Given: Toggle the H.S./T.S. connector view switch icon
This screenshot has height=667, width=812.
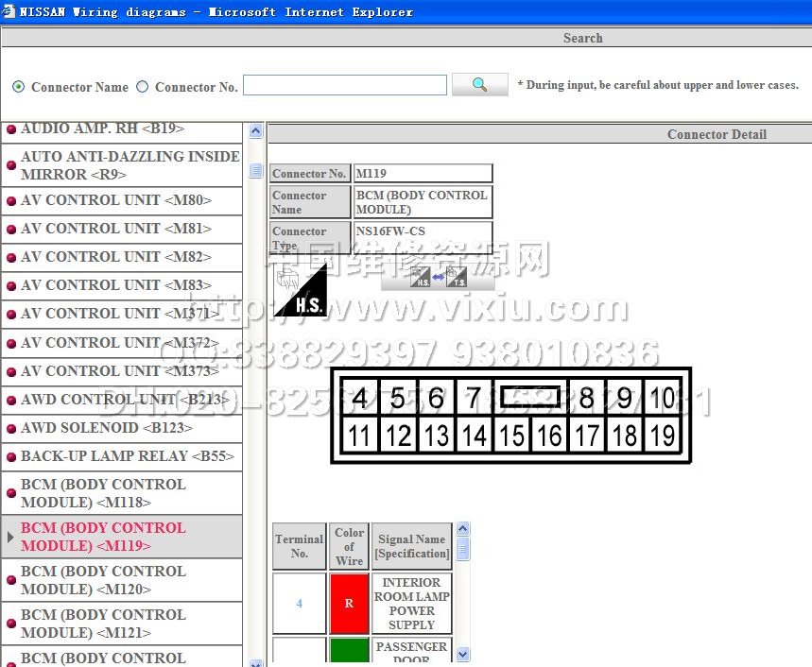Looking at the screenshot, I should 438,278.
